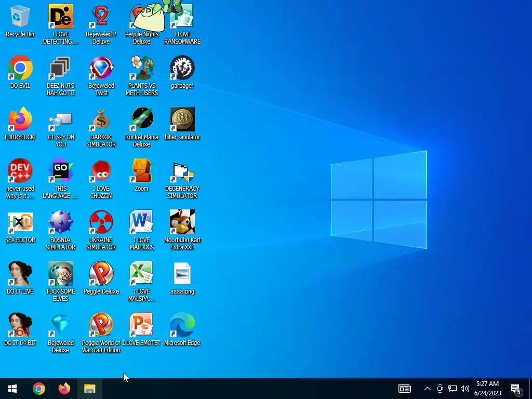Screen dimensions: 532x399
Task: Select GoLand icon 'THIS LANGUAGE...'
Action: [x=60, y=179]
